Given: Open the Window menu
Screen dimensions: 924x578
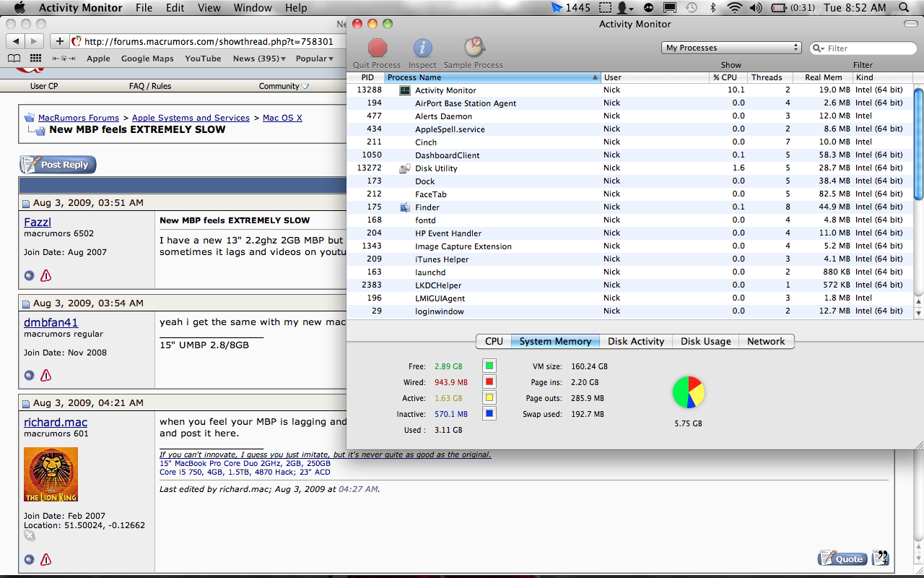Looking at the screenshot, I should click(x=253, y=8).
